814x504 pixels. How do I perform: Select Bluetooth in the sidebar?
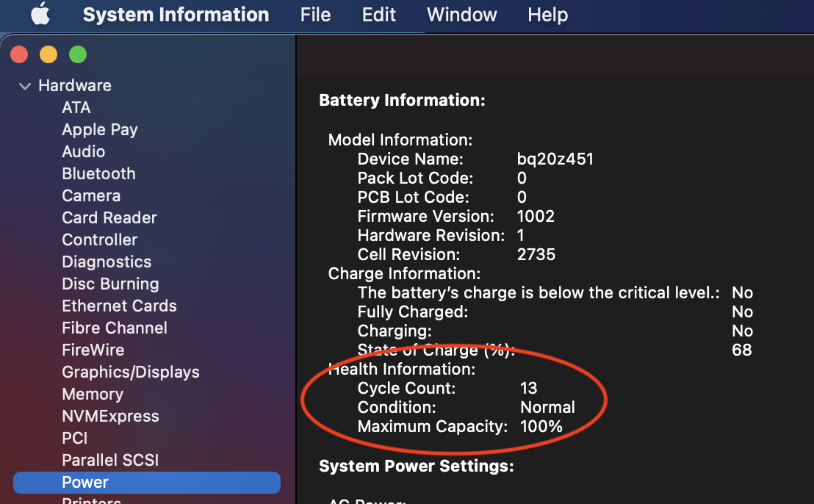pos(98,174)
